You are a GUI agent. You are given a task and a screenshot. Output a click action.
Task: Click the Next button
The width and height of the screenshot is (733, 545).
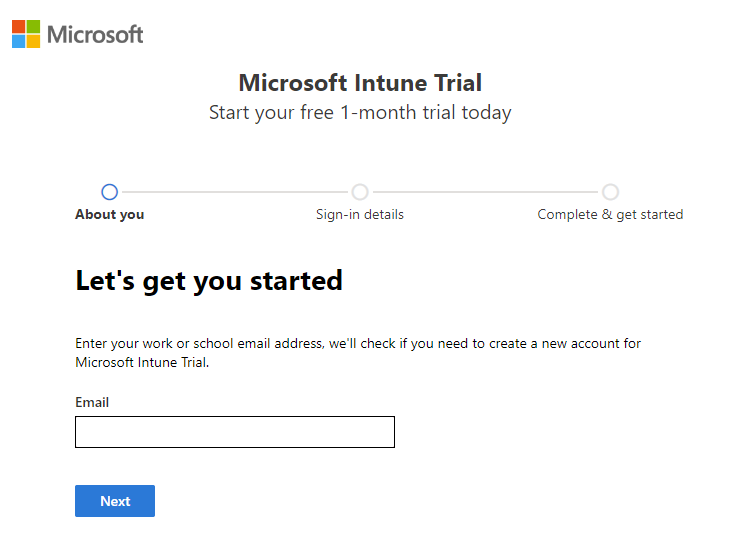(x=115, y=501)
